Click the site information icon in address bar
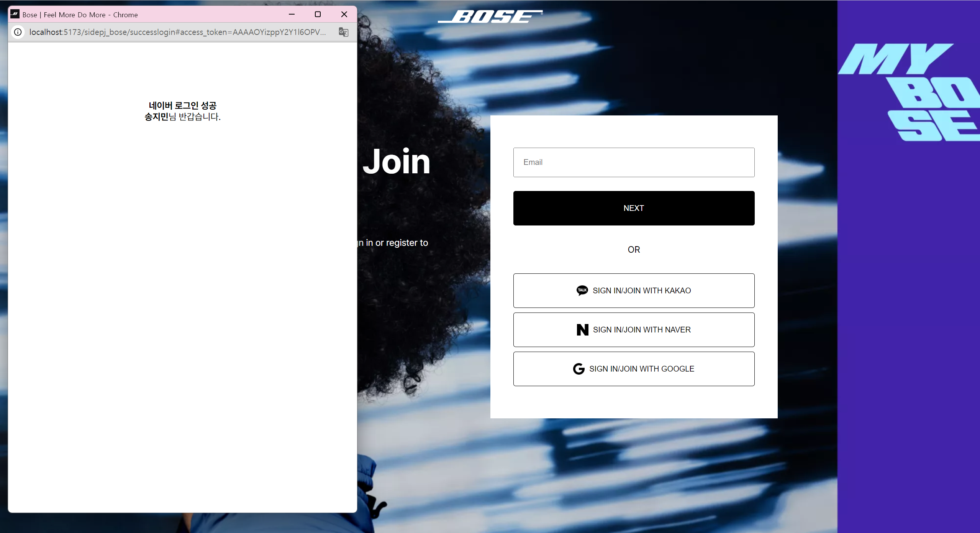The height and width of the screenshot is (533, 980). click(18, 32)
